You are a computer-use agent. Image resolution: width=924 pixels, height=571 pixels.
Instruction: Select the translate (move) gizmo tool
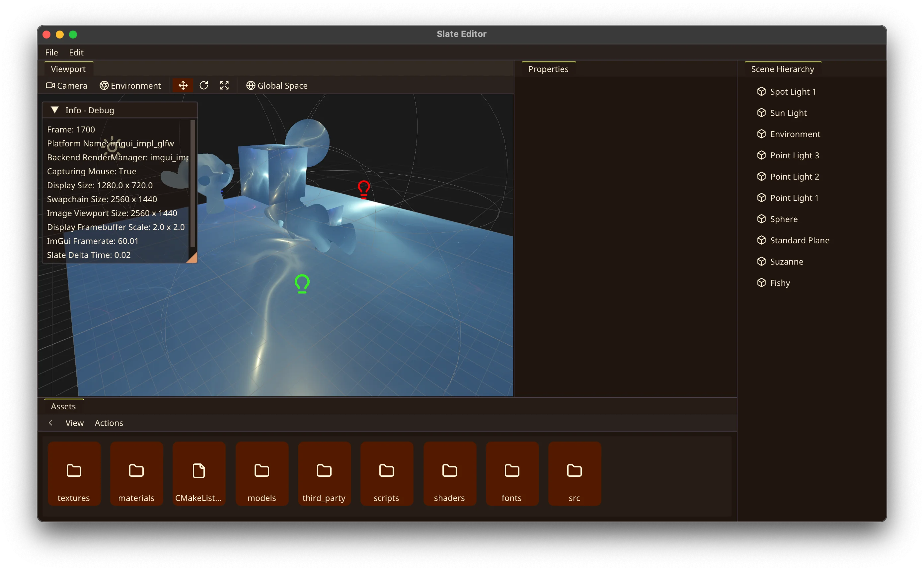183,86
